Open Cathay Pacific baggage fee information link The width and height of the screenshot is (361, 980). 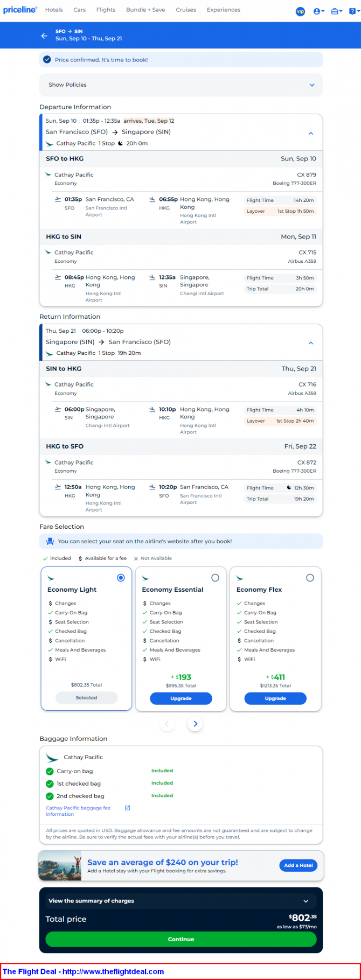[78, 811]
